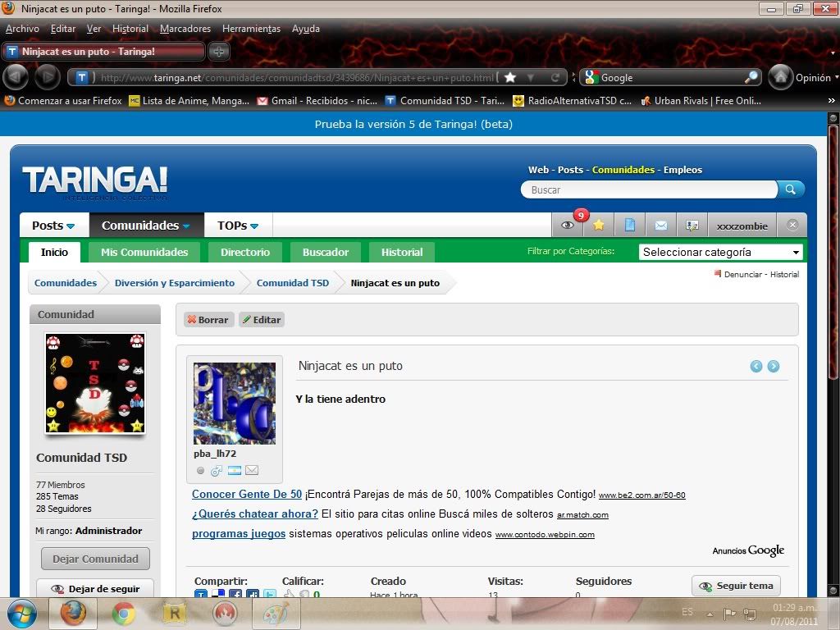Screen dimensions: 840x630
Task: Open the Archivo menu
Action: [22, 29]
